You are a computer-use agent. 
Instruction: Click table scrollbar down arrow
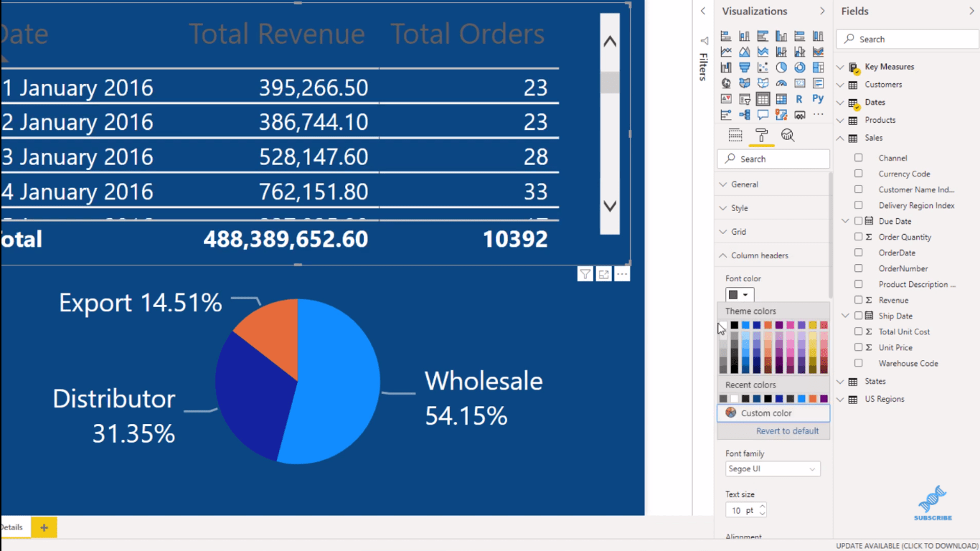(x=610, y=206)
